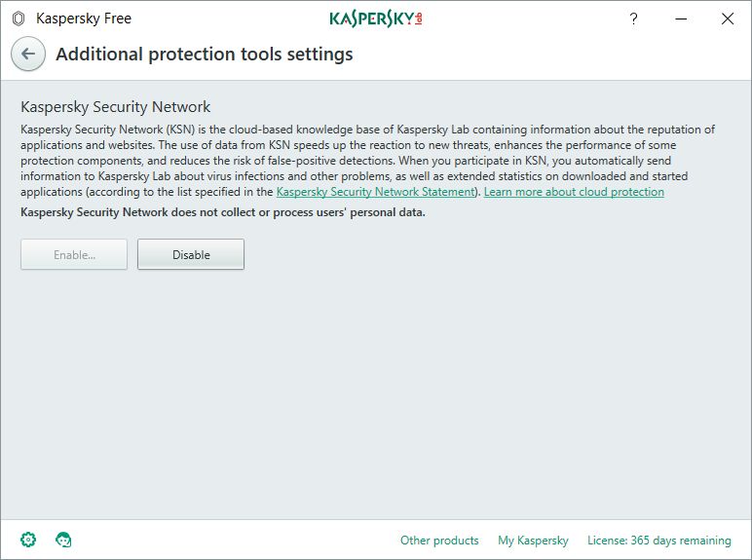Minimize the Kaspersky Free window
752x560 pixels.
[680, 19]
